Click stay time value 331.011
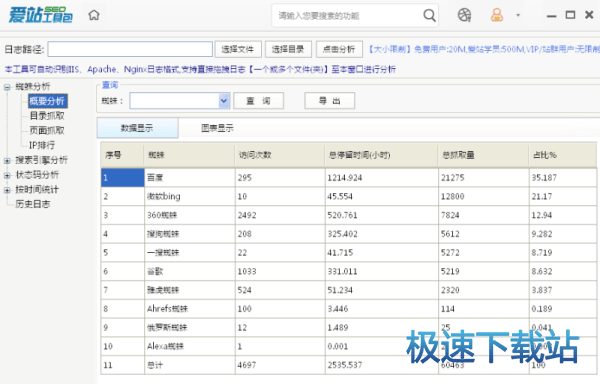 pyautogui.click(x=342, y=272)
